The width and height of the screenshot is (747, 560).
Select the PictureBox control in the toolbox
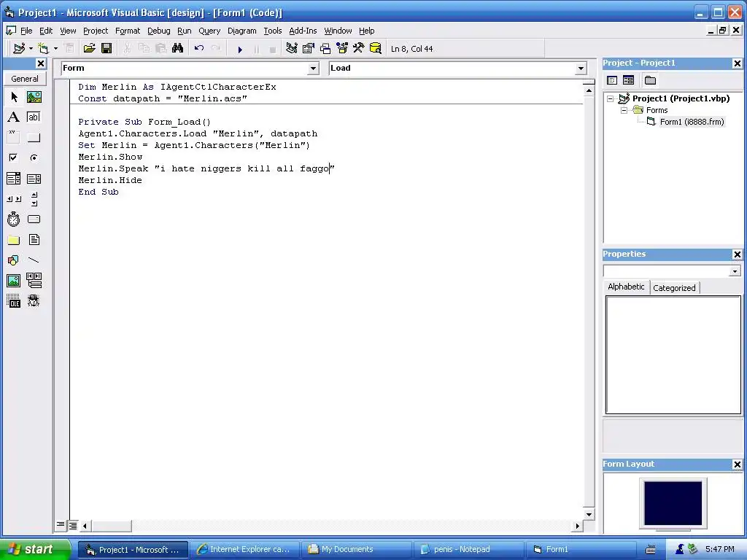(34, 97)
